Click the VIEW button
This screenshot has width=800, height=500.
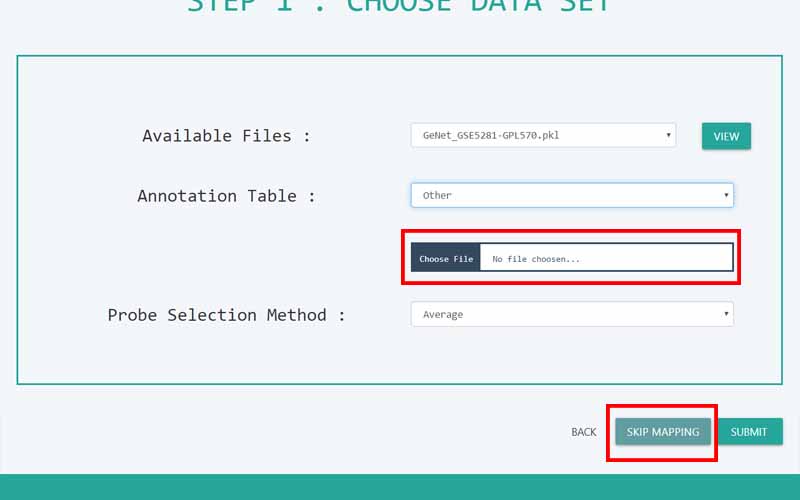(726, 136)
